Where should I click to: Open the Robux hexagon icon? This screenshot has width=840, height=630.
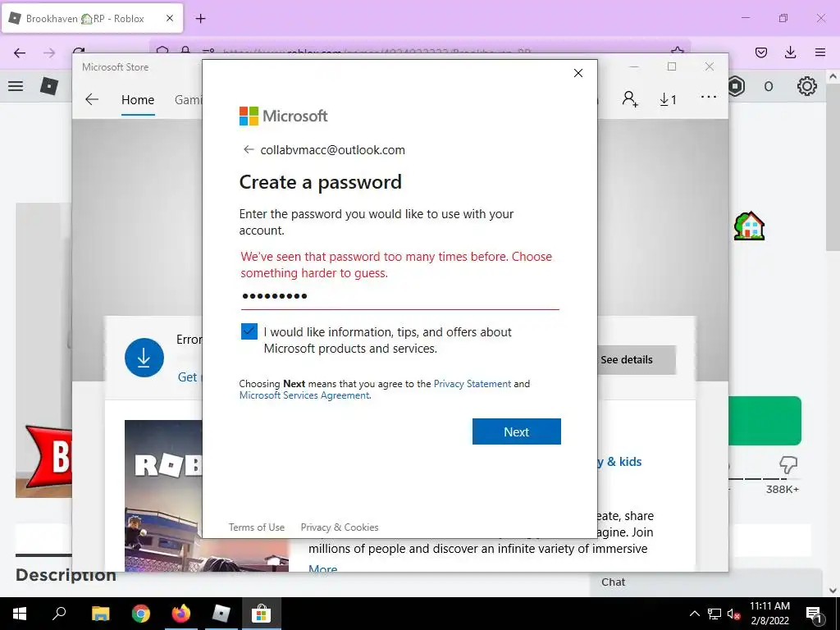737,86
